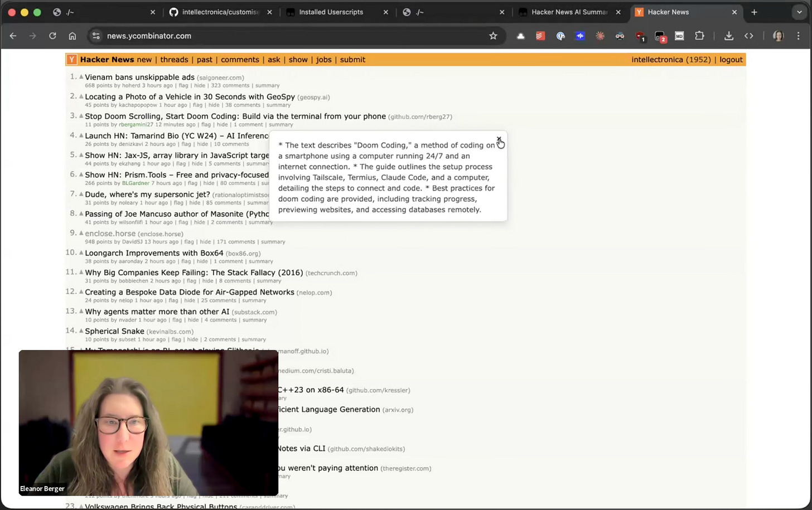Image resolution: width=812 pixels, height=510 pixels.
Task: Open summary for the enclose.horse story
Action: (273, 241)
